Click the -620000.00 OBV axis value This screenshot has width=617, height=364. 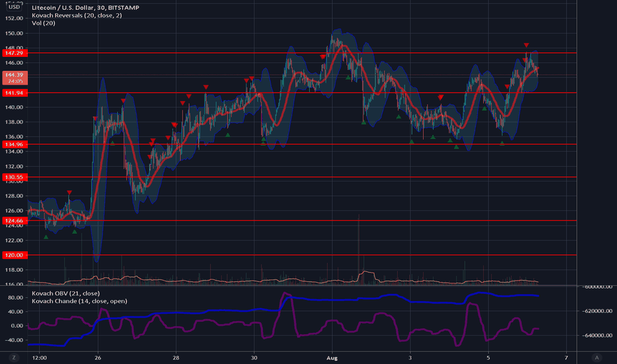597,311
